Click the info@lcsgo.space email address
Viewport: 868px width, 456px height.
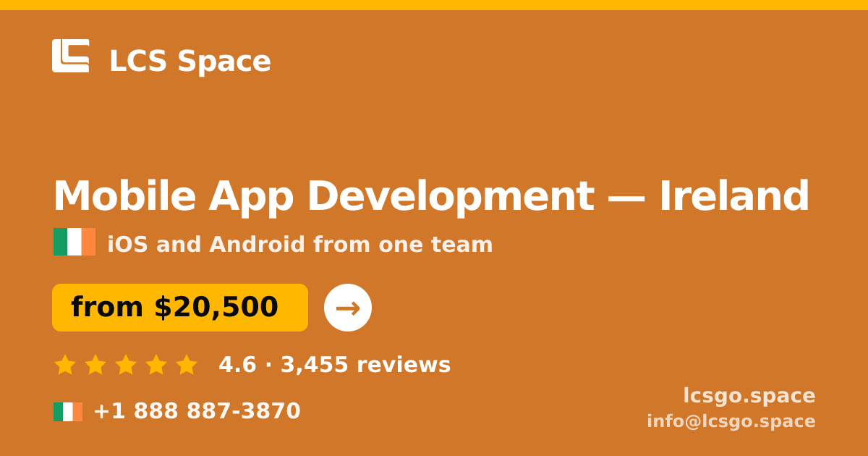(x=731, y=421)
